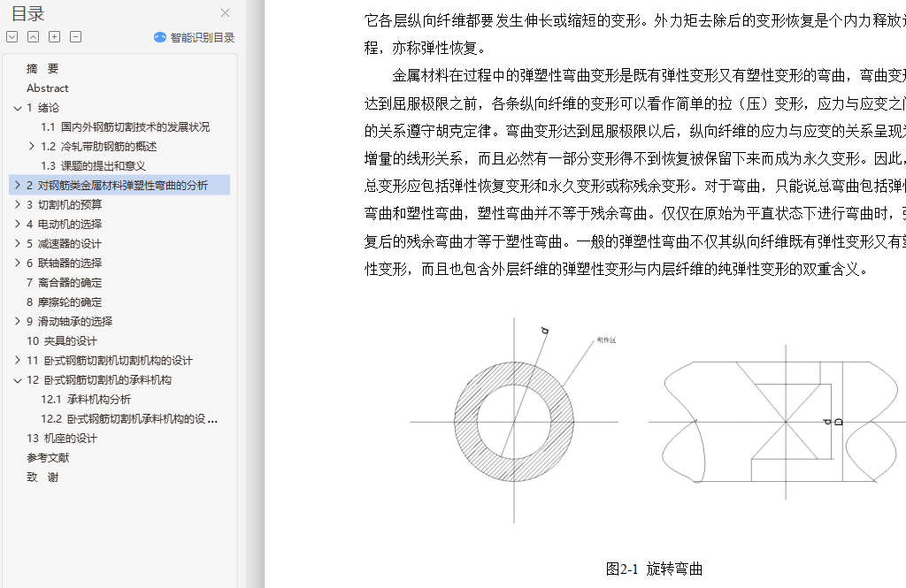Click the minus icon in the outline toolbar
The height and width of the screenshot is (588, 906).
pos(76,37)
